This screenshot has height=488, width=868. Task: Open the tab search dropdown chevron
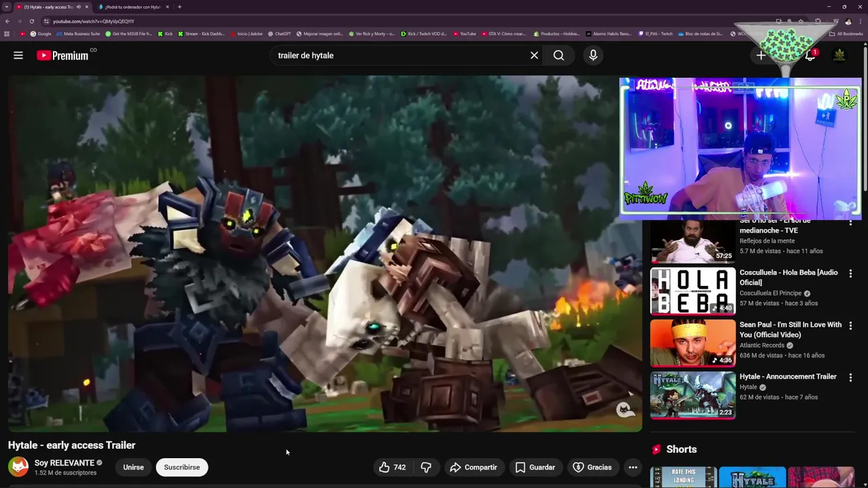(7, 7)
